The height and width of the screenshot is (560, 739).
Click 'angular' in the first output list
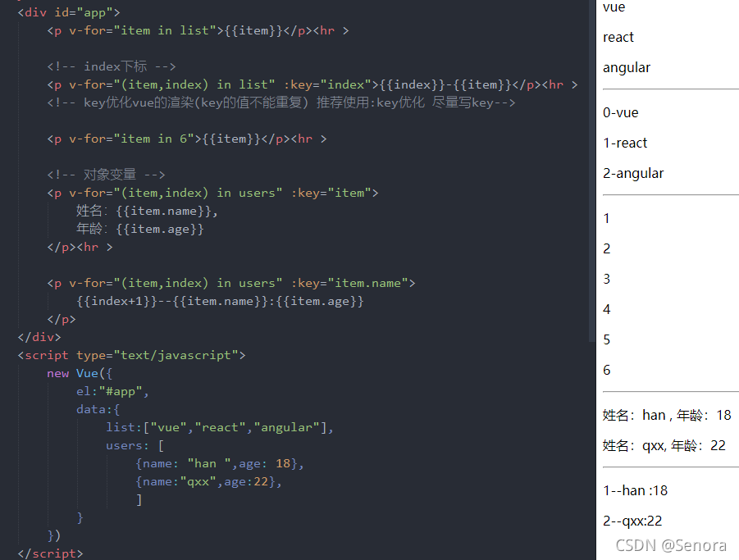(x=627, y=68)
